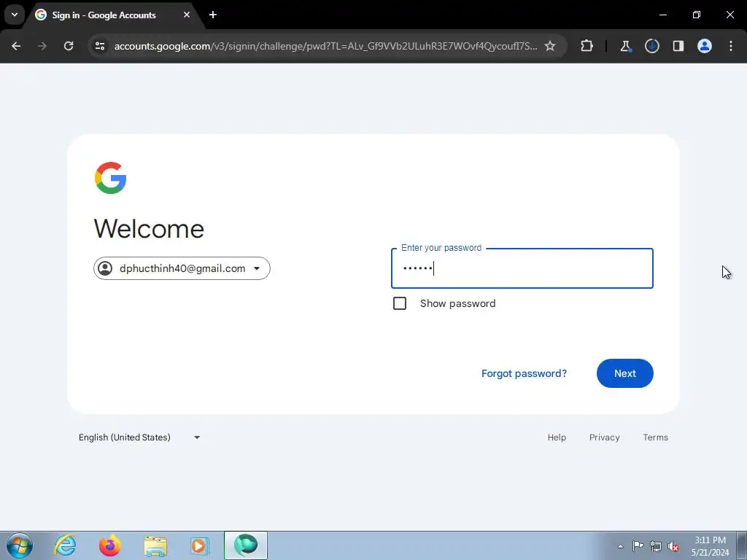Image resolution: width=747 pixels, height=560 pixels.
Task: Open the Chrome three-dot menu
Action: (x=731, y=46)
